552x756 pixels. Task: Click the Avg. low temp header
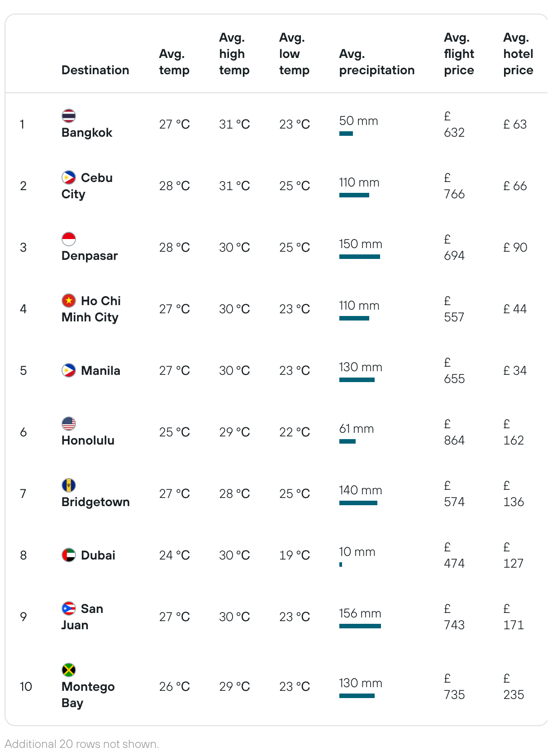[x=294, y=54]
